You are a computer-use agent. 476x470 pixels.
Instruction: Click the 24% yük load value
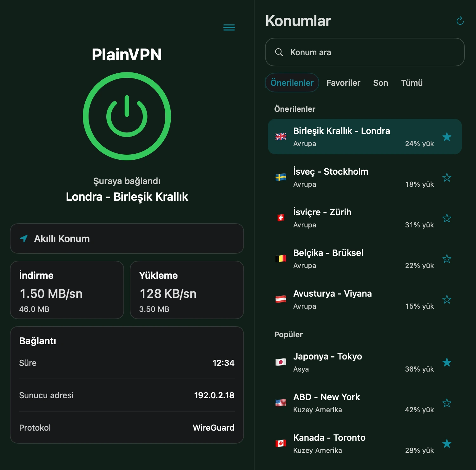tap(419, 144)
